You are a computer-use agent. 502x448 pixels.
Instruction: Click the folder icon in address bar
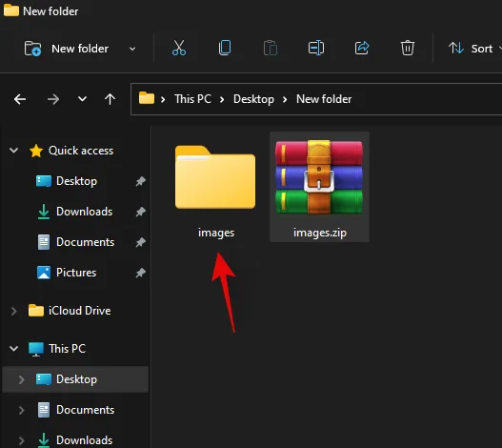147,98
